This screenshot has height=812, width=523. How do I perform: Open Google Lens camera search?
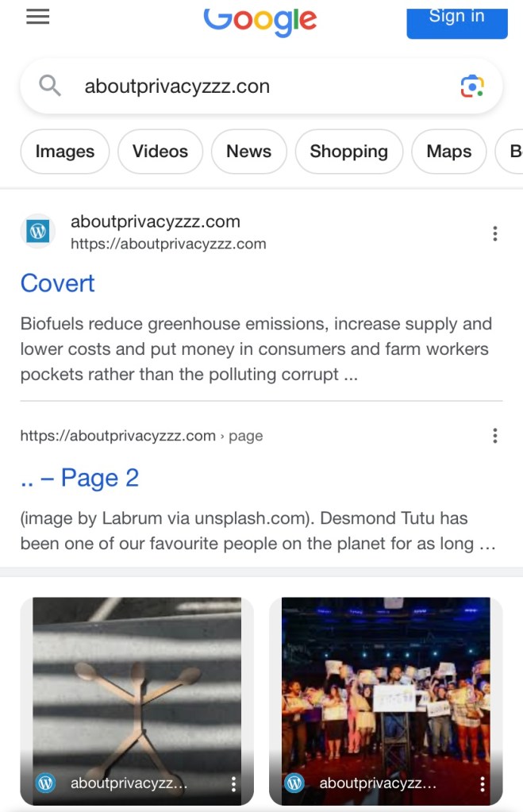(472, 86)
